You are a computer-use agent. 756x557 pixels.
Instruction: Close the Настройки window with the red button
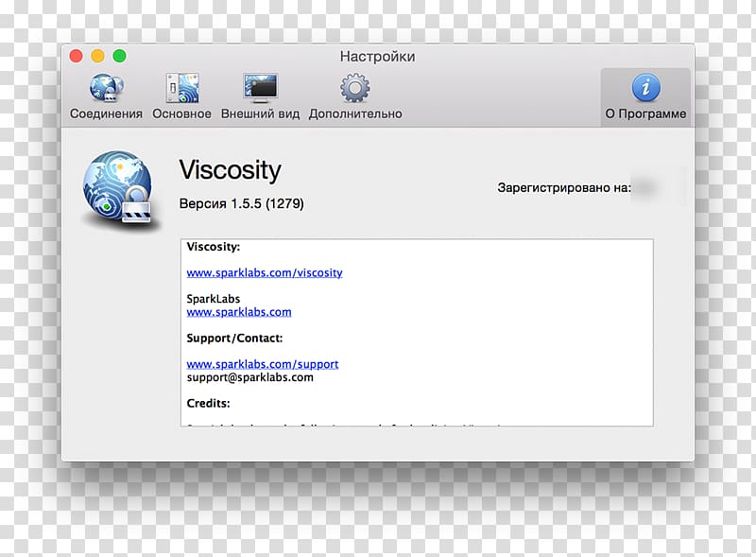tap(77, 57)
